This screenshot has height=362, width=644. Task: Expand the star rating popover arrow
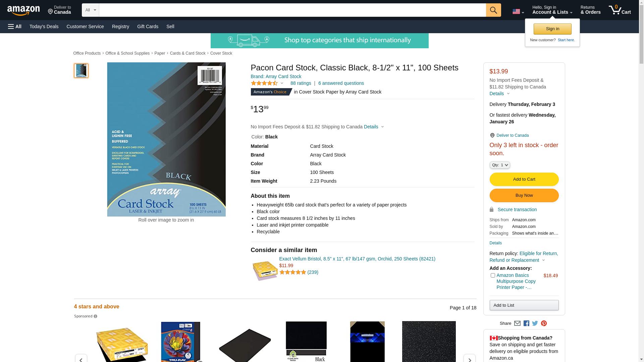pos(282,83)
